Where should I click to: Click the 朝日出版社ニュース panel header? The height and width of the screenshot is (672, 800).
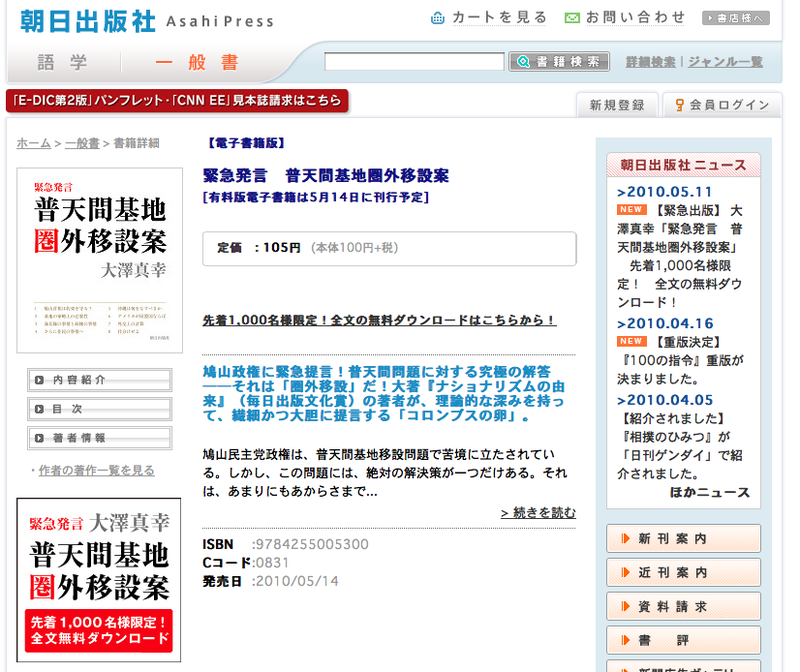click(683, 165)
